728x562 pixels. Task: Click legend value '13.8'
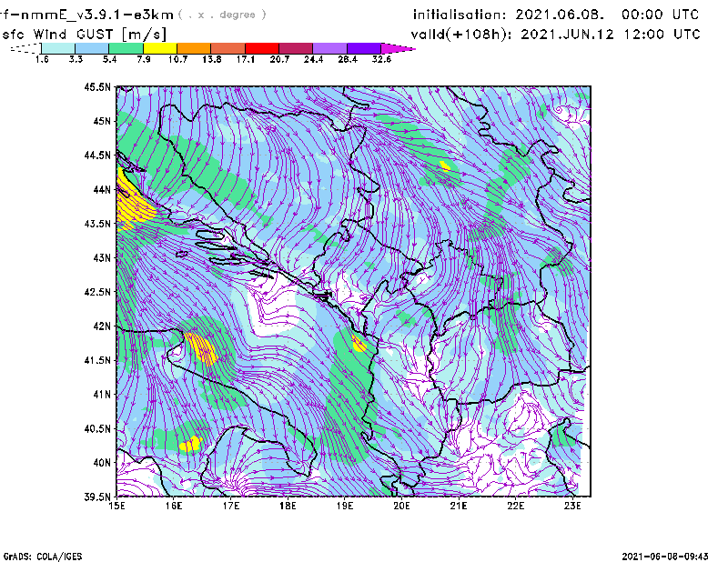(x=212, y=59)
